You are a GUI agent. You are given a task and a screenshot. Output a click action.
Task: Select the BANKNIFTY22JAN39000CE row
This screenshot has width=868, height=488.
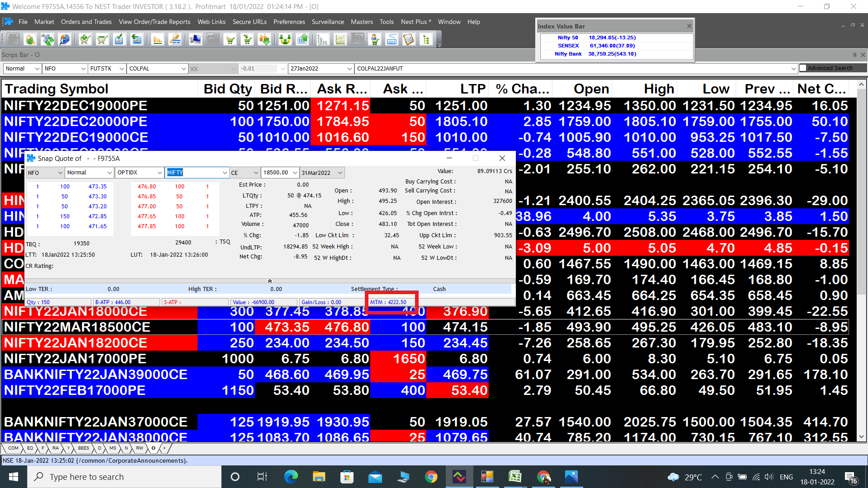425,375
